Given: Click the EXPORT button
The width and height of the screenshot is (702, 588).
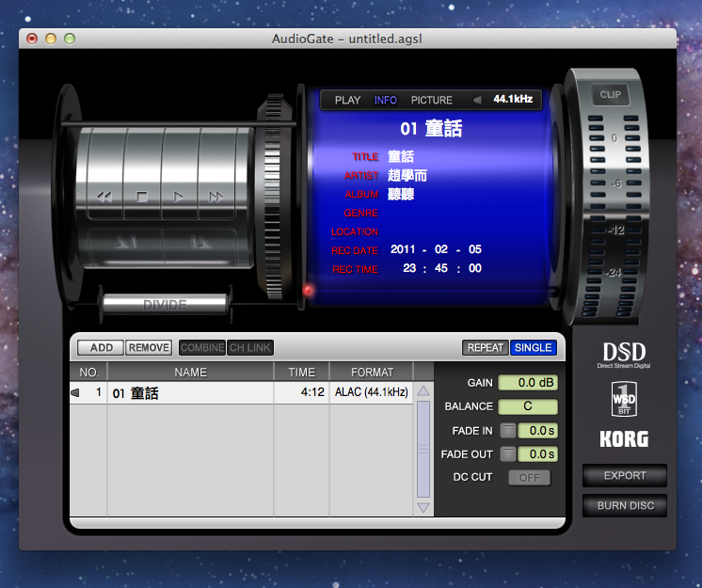Looking at the screenshot, I should tap(624, 475).
